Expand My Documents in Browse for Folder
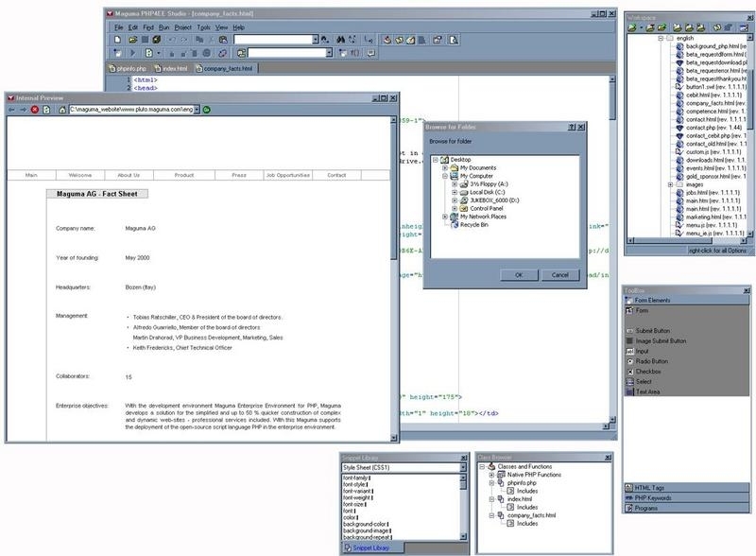 [445, 167]
